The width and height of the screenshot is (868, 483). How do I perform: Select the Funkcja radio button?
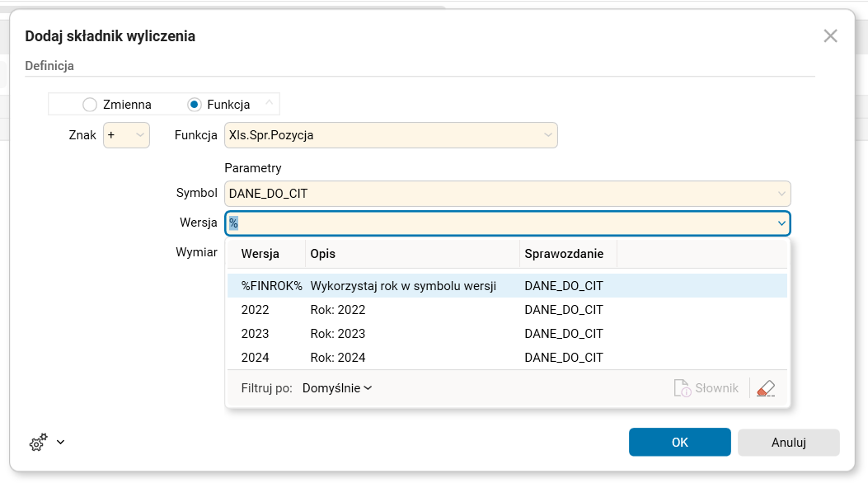(195, 105)
